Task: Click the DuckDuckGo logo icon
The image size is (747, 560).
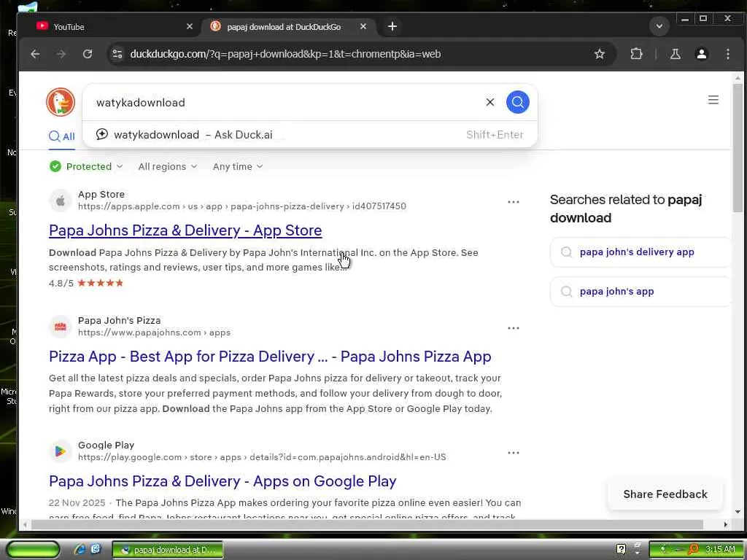Action: 61,102
